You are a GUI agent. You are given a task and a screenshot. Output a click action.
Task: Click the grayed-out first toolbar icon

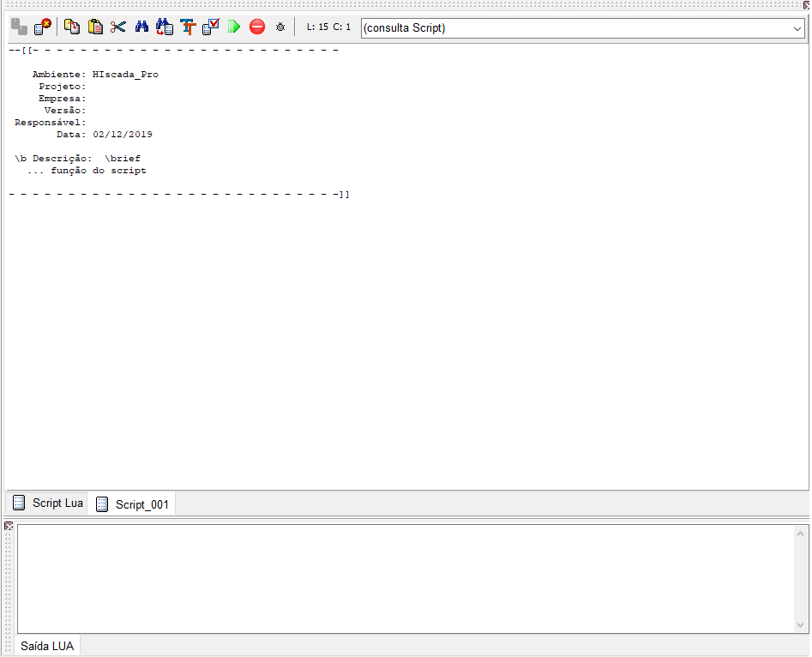coord(19,27)
